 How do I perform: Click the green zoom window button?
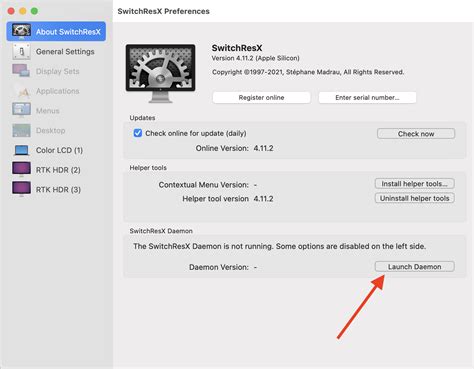pyautogui.click(x=34, y=11)
